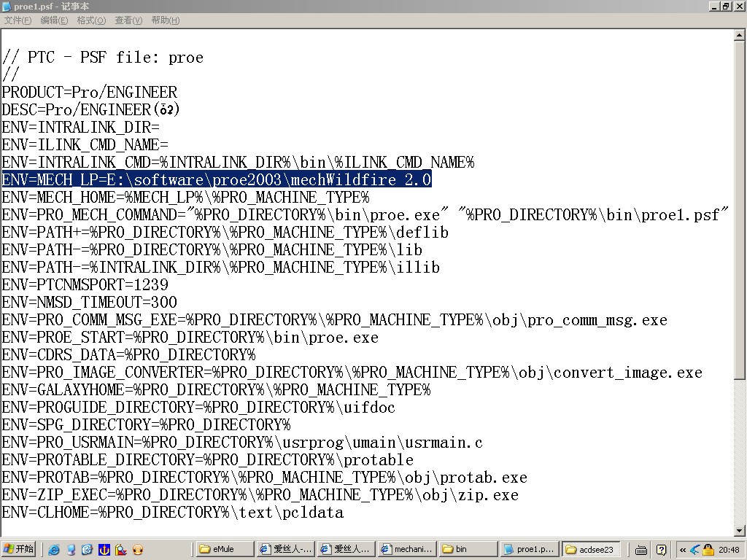This screenshot has height=560, width=747.
Task: Launch Internet Explorer from quick launch
Action: coord(54,550)
